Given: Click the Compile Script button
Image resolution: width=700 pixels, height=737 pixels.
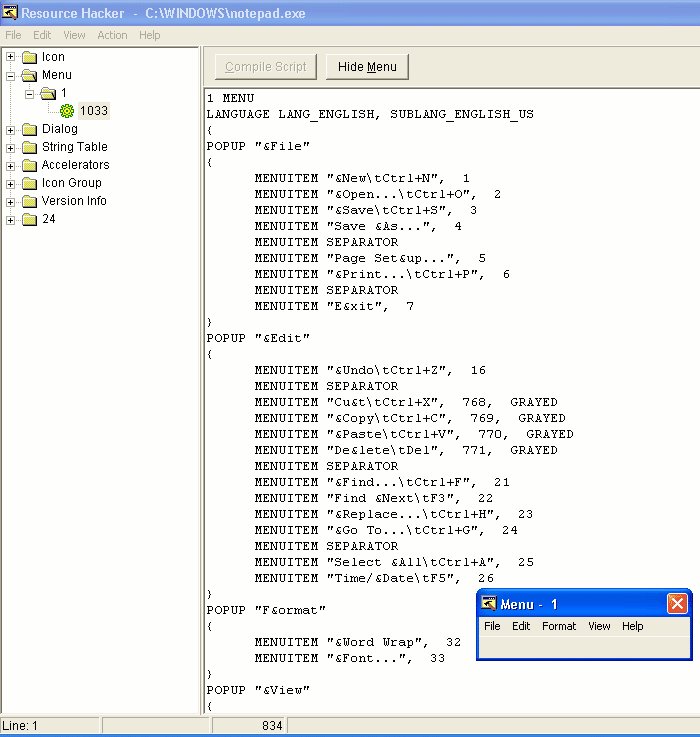Looking at the screenshot, I should point(266,67).
